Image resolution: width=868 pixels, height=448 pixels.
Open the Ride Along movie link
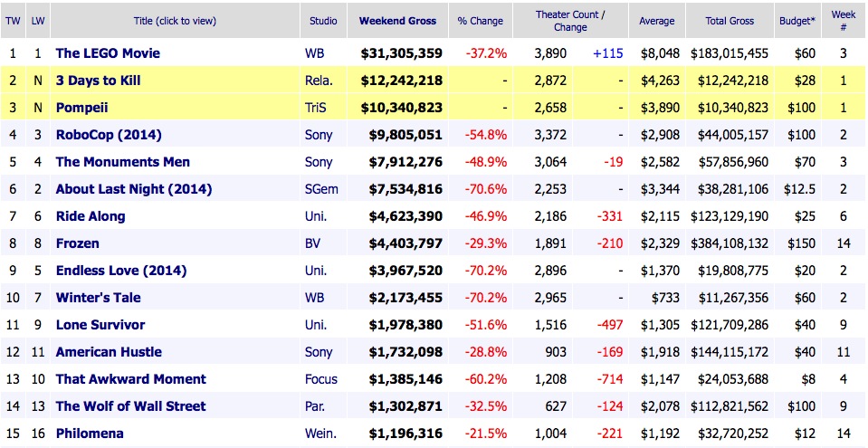point(91,216)
